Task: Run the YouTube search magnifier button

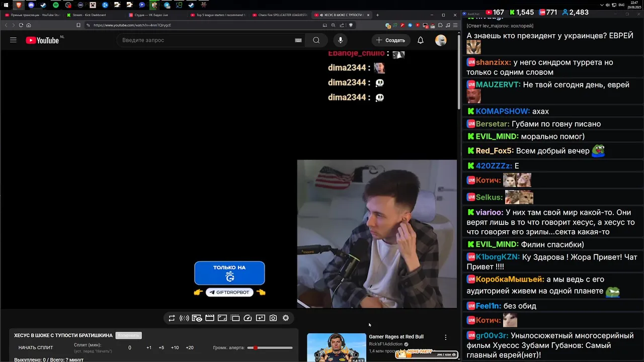Action: (316, 40)
